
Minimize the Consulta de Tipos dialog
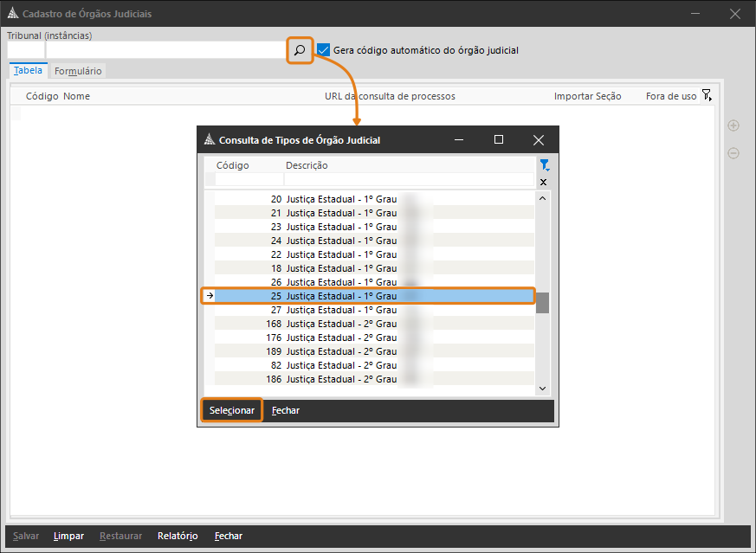pyautogui.click(x=459, y=139)
